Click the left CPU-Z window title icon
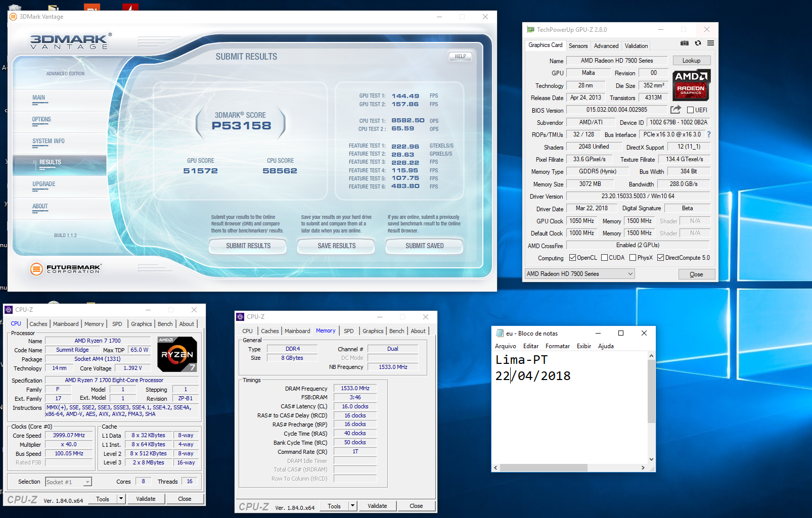The width and height of the screenshot is (812, 518). 9,310
